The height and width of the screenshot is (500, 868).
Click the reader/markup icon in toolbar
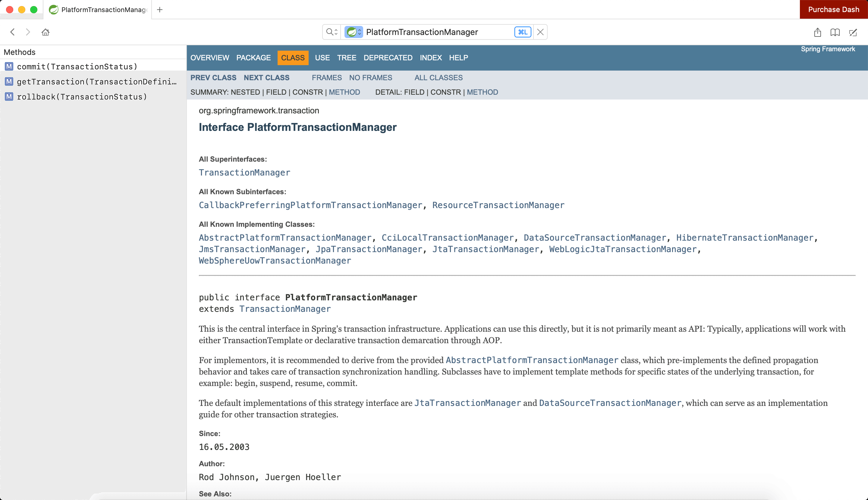(x=854, y=32)
